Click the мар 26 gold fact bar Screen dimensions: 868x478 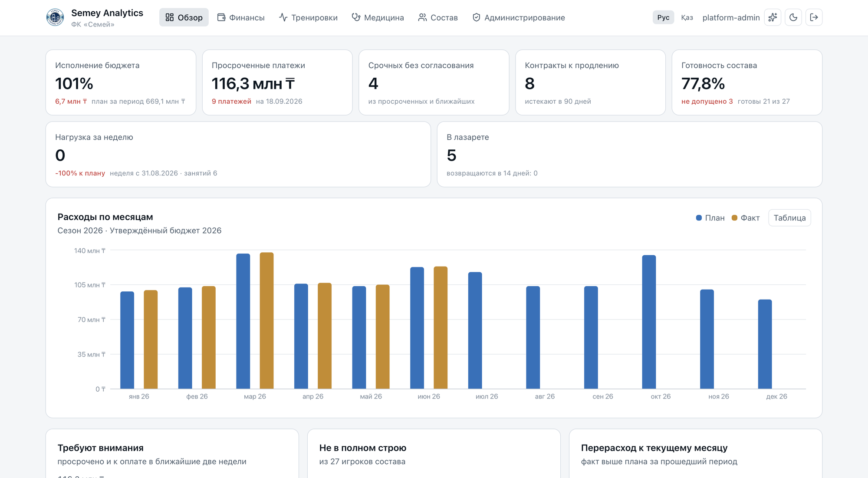point(266,320)
